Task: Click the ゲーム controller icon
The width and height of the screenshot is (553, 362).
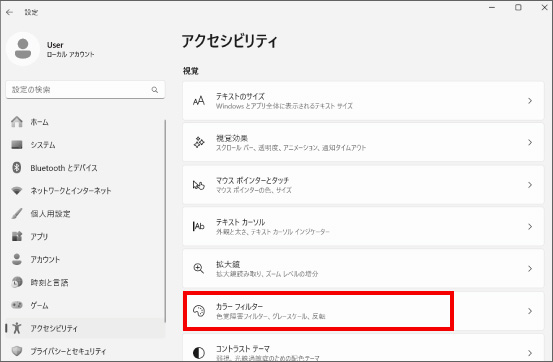Action: pos(17,305)
